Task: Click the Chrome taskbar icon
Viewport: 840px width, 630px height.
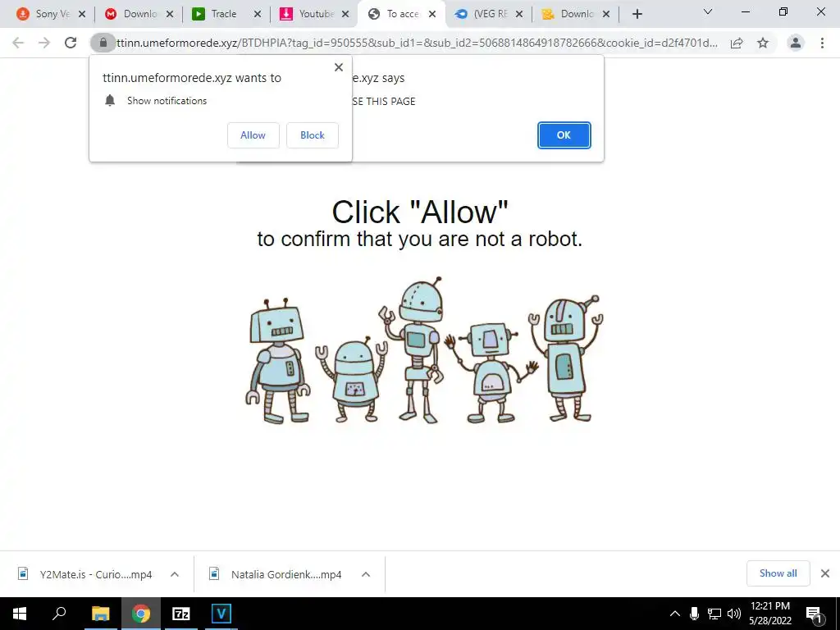Action: [141, 614]
